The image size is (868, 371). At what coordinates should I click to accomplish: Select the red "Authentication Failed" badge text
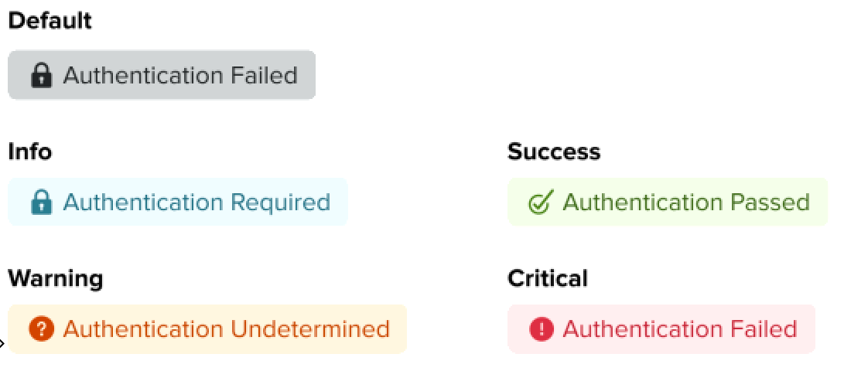[x=679, y=329]
